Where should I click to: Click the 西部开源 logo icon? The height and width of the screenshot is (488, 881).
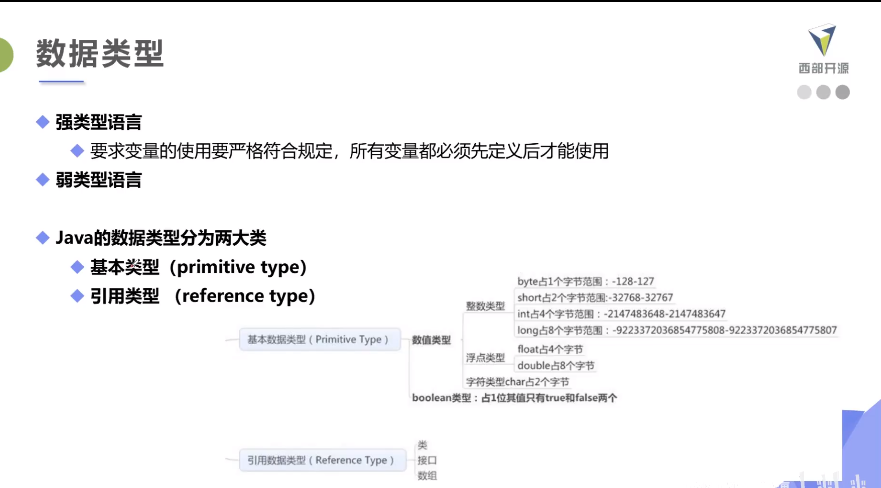[x=823, y=40]
